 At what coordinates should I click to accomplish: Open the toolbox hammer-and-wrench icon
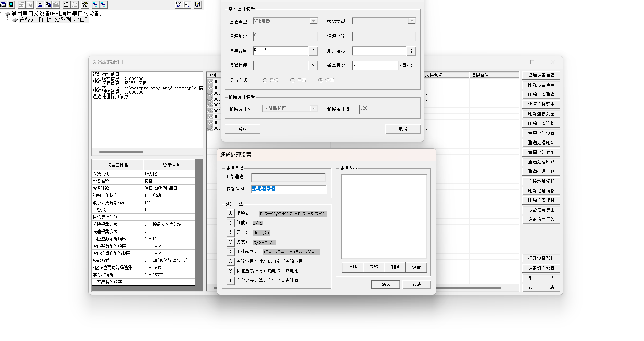(85, 5)
